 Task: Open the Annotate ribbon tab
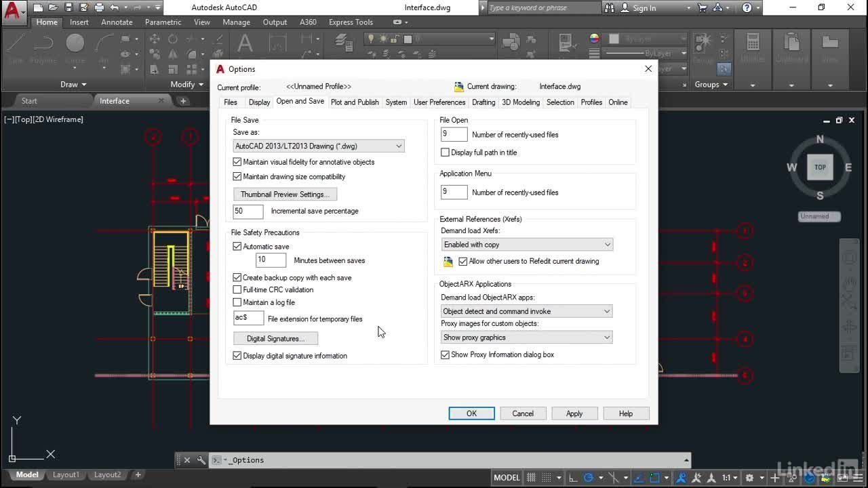[117, 22]
